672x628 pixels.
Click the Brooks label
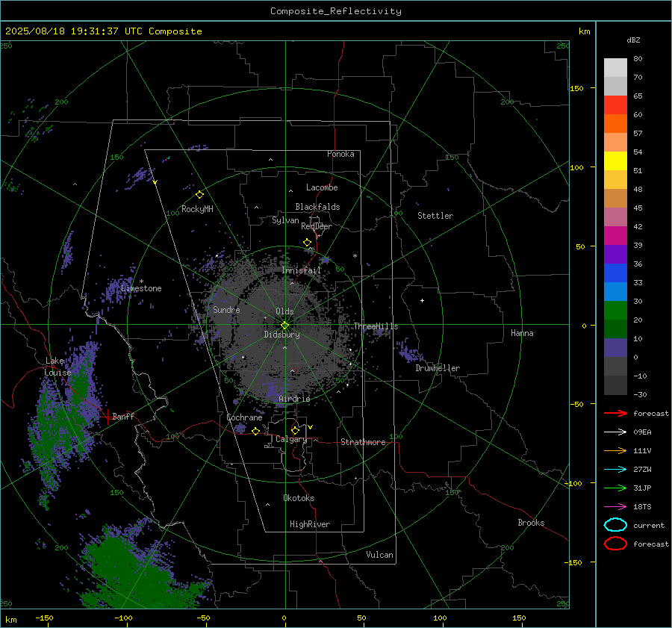[x=531, y=523]
